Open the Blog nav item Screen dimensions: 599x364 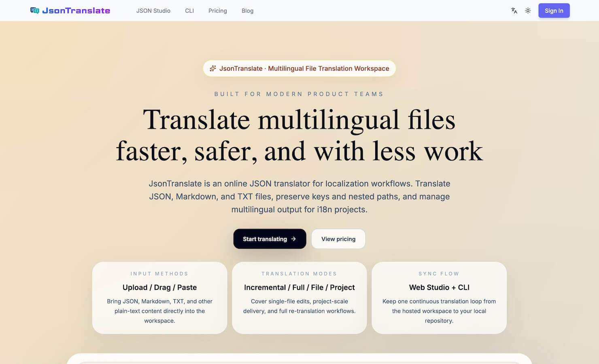click(247, 11)
